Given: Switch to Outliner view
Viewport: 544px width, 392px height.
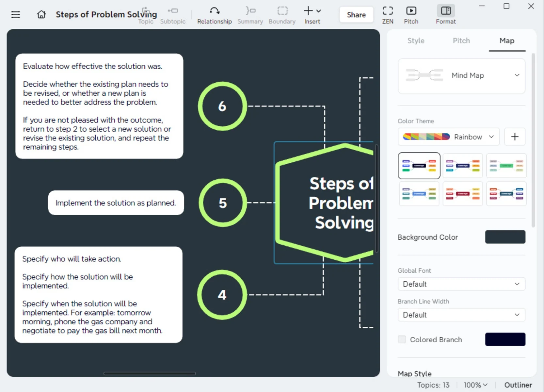Looking at the screenshot, I should pos(518,385).
